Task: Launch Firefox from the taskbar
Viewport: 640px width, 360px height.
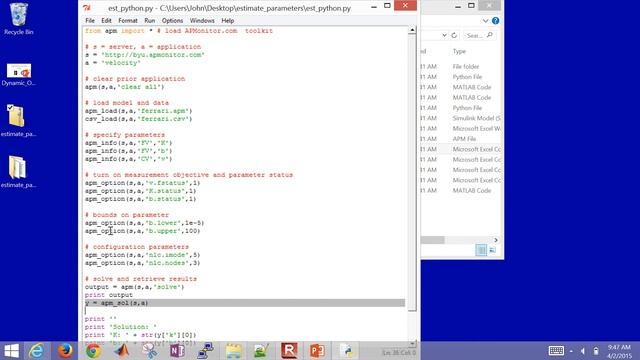Action: (x=65, y=351)
